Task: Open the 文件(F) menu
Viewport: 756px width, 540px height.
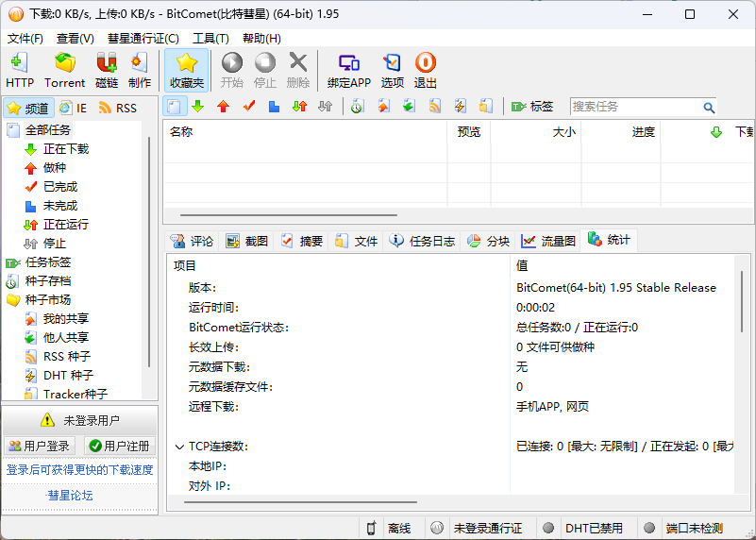Action: 25,39
